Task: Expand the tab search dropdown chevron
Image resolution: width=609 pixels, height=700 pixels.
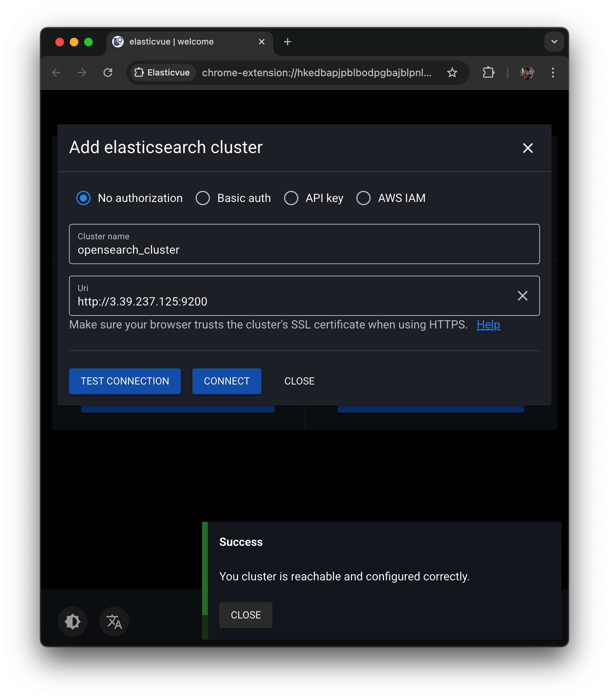Action: (x=554, y=42)
